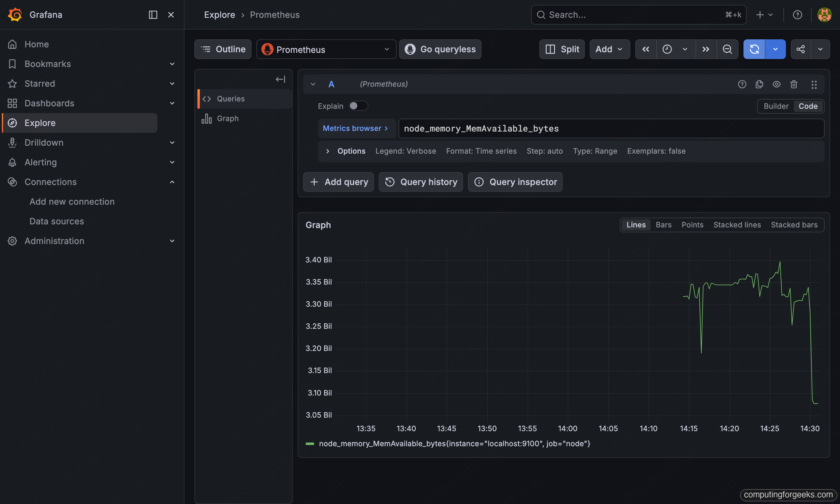Focus the top Search field
The image size is (840, 504).
point(639,15)
